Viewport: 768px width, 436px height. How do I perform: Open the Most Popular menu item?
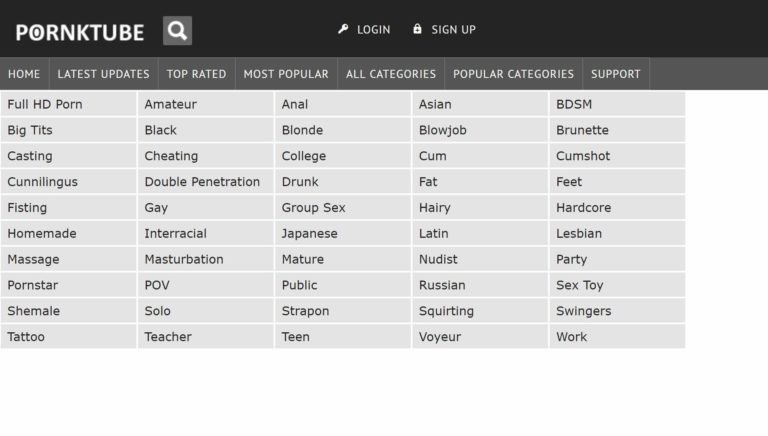[285, 74]
